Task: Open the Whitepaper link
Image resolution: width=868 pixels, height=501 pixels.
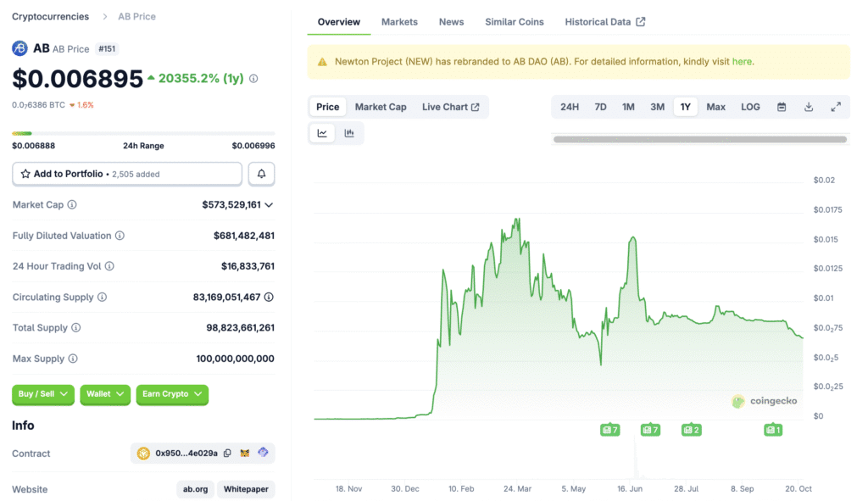Action: tap(246, 489)
